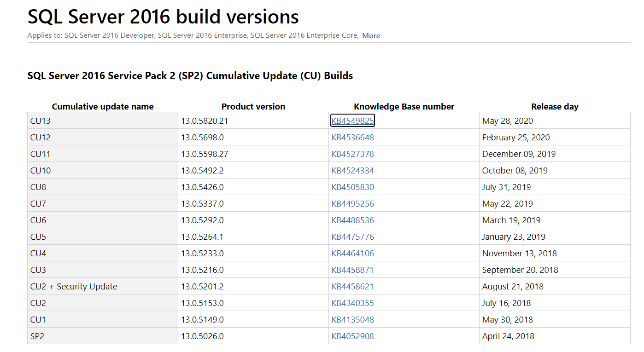Open KB4527378 for CU11
This screenshot has width=644, height=352.
point(352,154)
